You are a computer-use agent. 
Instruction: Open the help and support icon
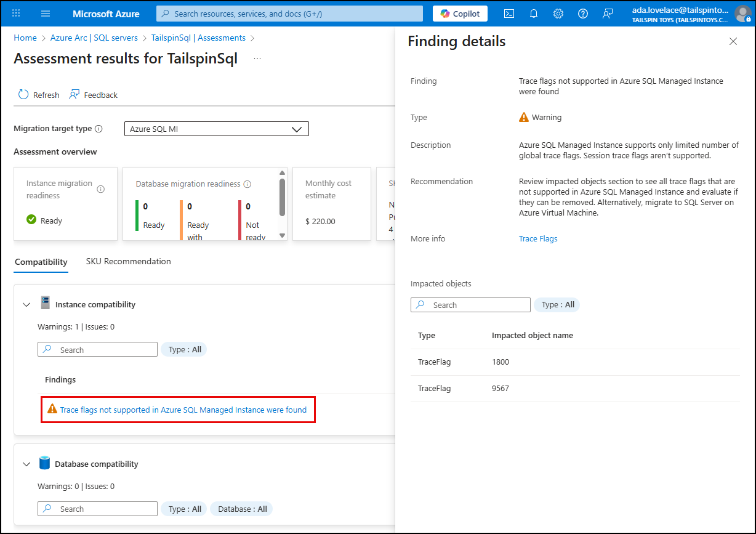click(582, 13)
